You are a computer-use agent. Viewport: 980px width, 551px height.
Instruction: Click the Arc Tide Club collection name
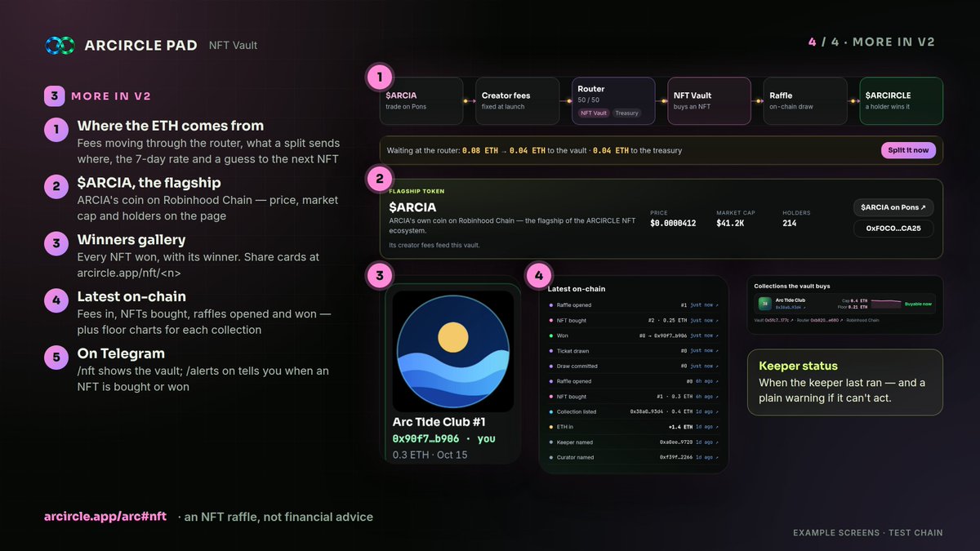(x=790, y=300)
